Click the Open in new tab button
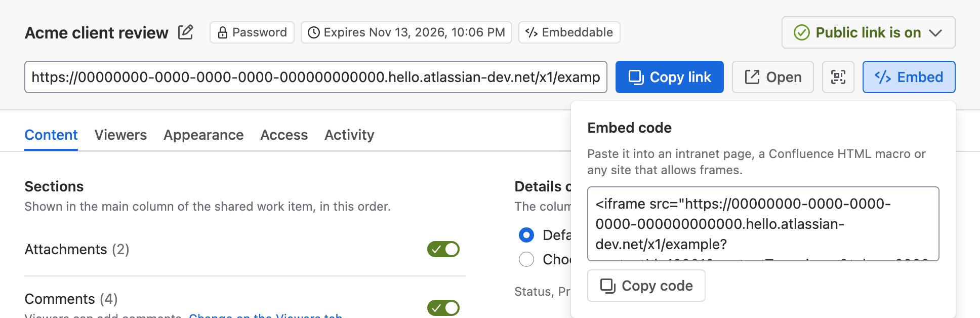The image size is (980, 318). 773,77
